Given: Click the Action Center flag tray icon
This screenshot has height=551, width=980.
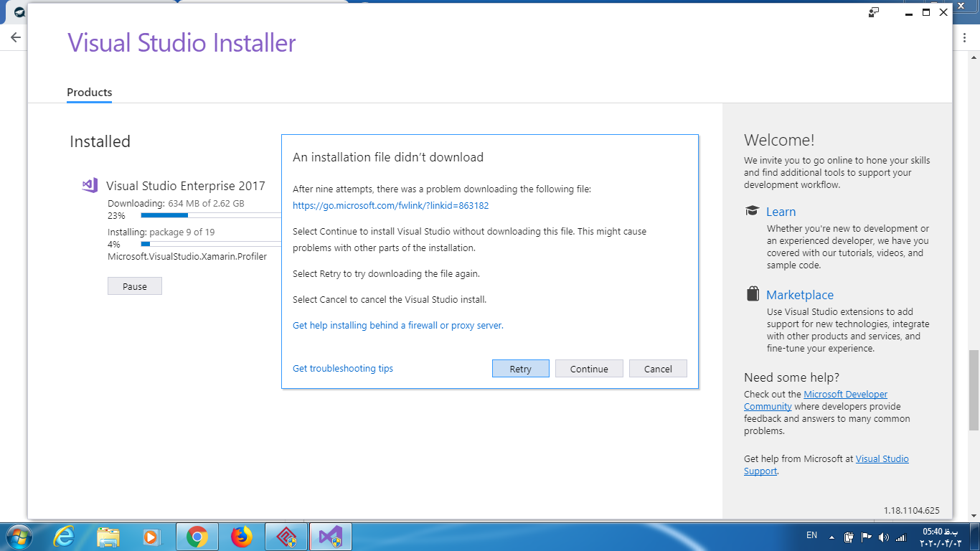Looking at the screenshot, I should click(x=866, y=537).
